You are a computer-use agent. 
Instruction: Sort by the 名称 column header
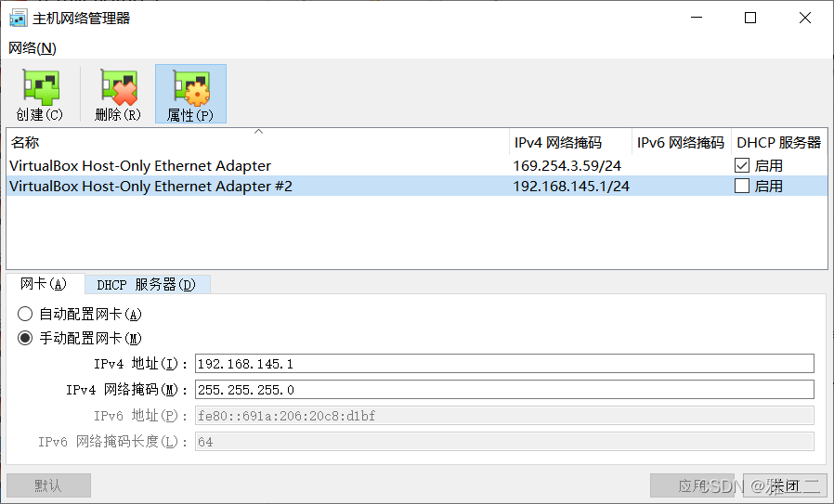[x=257, y=143]
